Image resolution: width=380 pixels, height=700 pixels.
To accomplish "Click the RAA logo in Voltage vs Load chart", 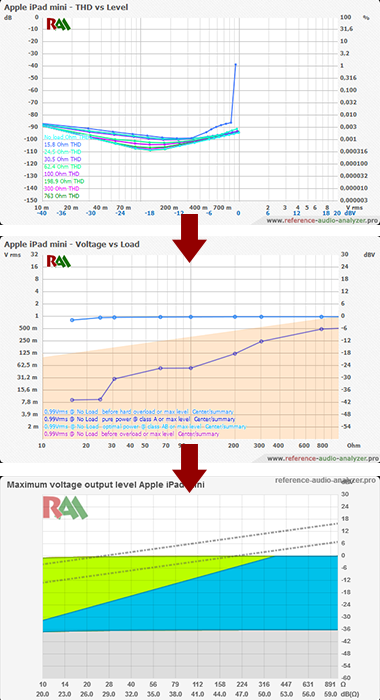I will (x=58, y=261).
